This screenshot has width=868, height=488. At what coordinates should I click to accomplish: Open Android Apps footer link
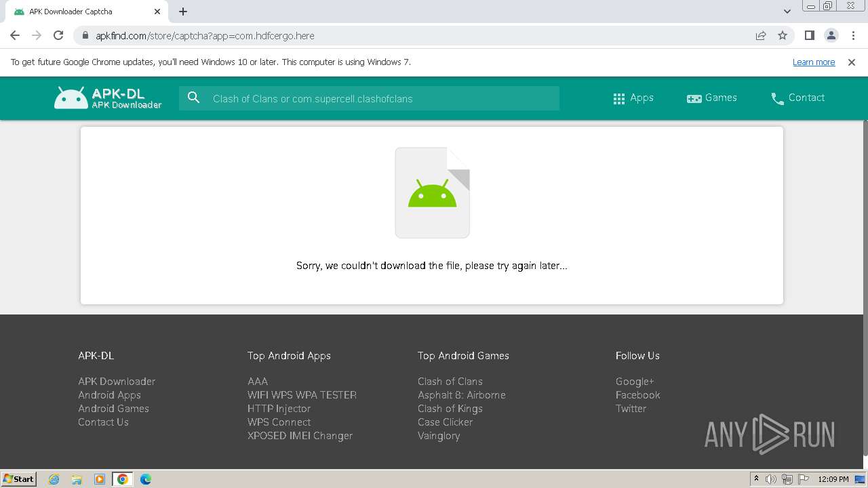pos(109,395)
